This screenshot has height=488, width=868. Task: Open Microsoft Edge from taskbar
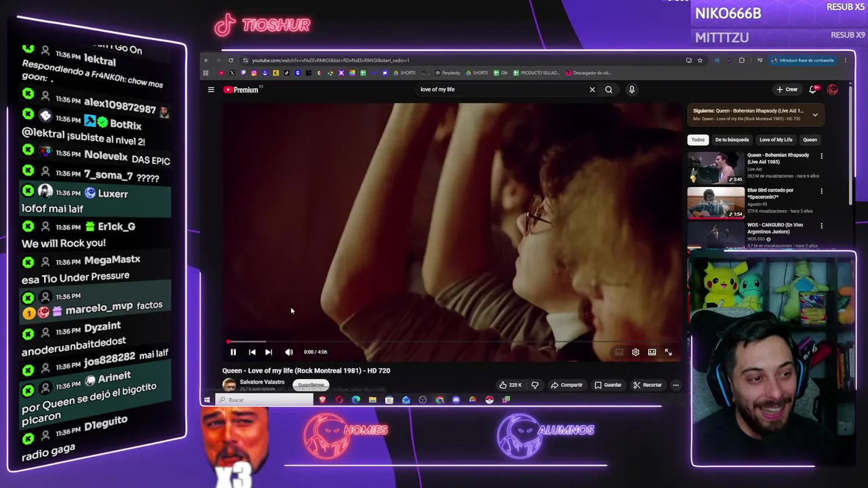pos(356,400)
